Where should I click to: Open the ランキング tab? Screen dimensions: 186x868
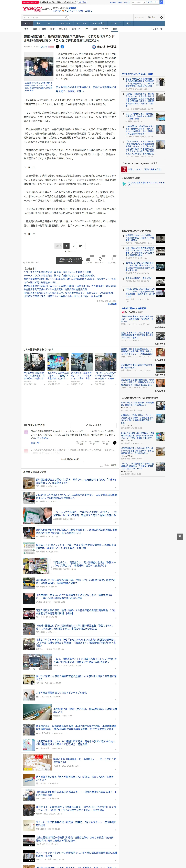(115, 24)
